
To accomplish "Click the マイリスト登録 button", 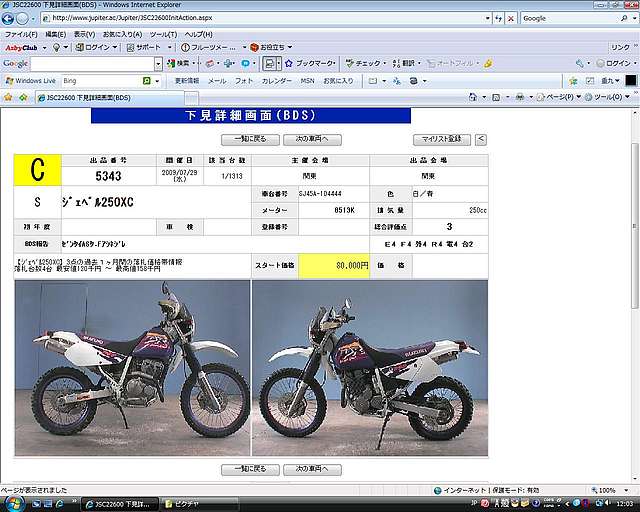I will [442, 139].
